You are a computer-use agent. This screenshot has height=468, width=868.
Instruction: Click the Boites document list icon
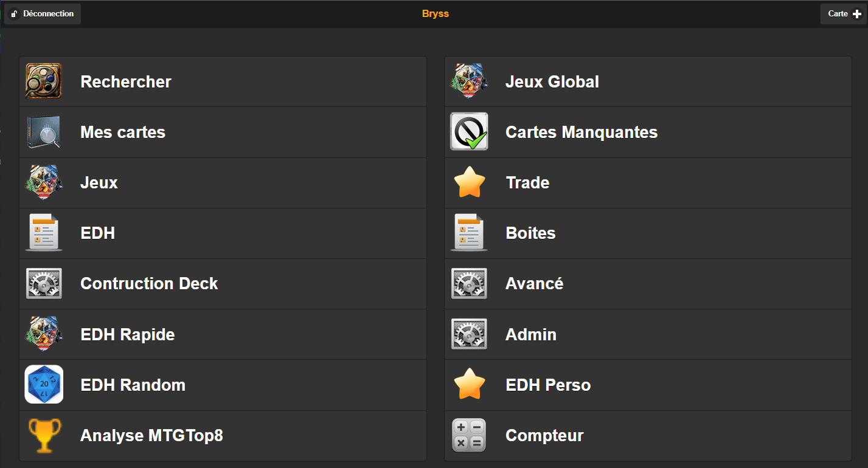(469, 233)
